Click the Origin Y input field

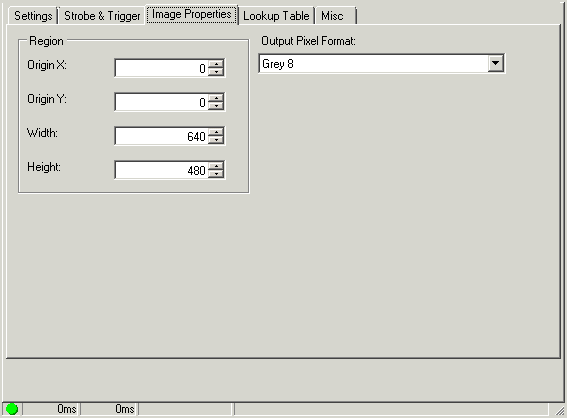pyautogui.click(x=161, y=102)
